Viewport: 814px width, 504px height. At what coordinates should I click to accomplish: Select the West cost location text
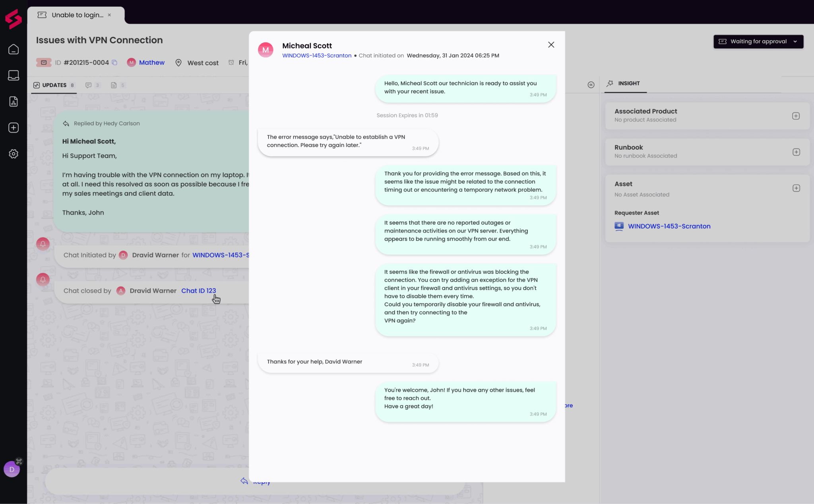coord(203,63)
